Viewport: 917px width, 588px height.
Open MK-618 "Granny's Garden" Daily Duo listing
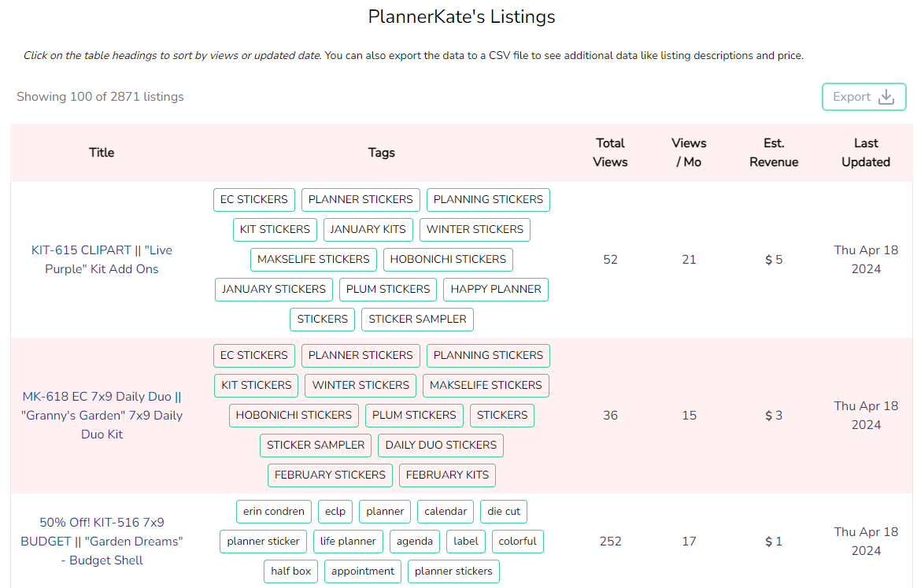coord(102,416)
